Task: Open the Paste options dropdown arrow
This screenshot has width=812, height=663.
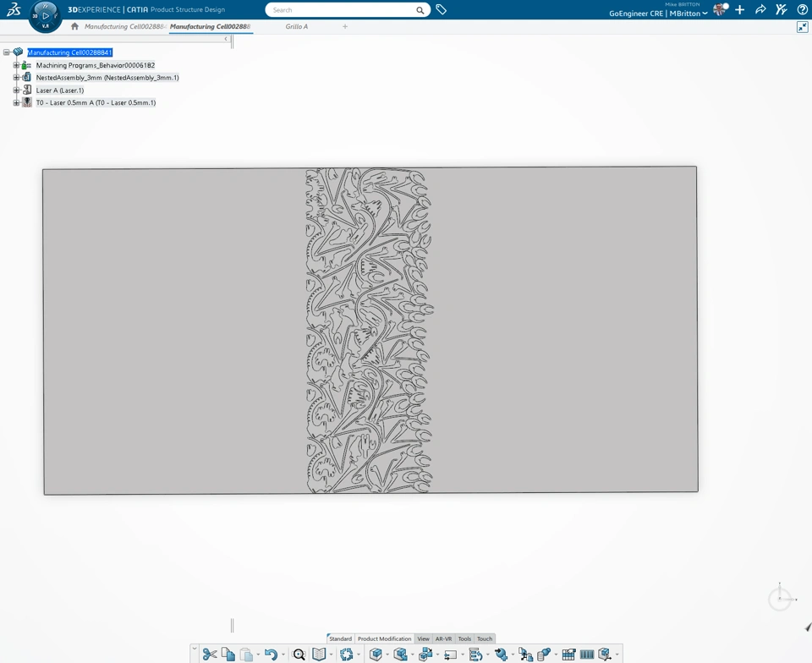Action: (x=258, y=655)
